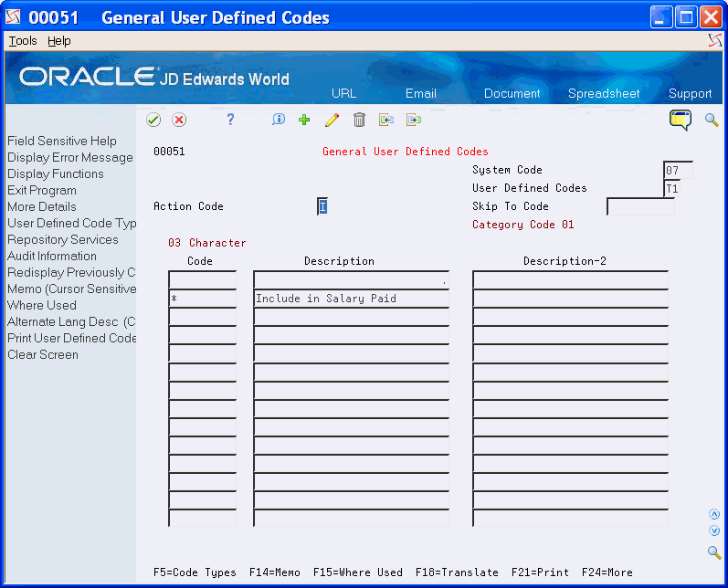This screenshot has width=728, height=588.
Task: Maximize the General User Defined Codes window
Action: tap(686, 17)
